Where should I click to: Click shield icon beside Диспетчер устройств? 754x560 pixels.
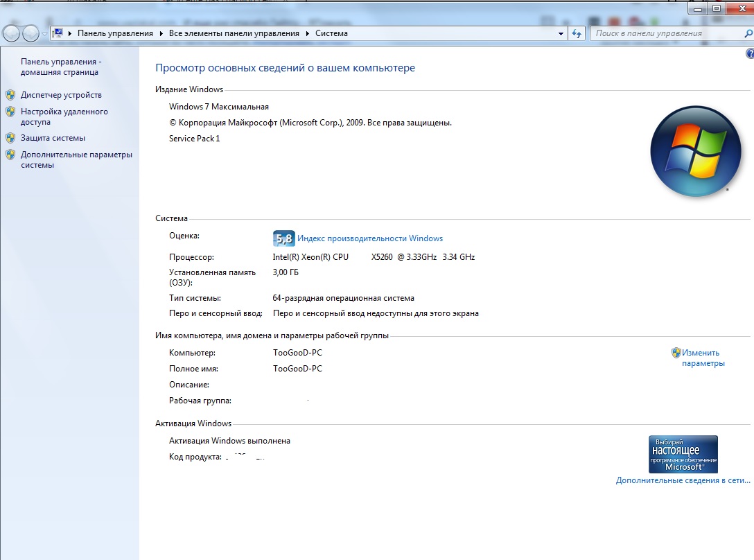pyautogui.click(x=10, y=95)
